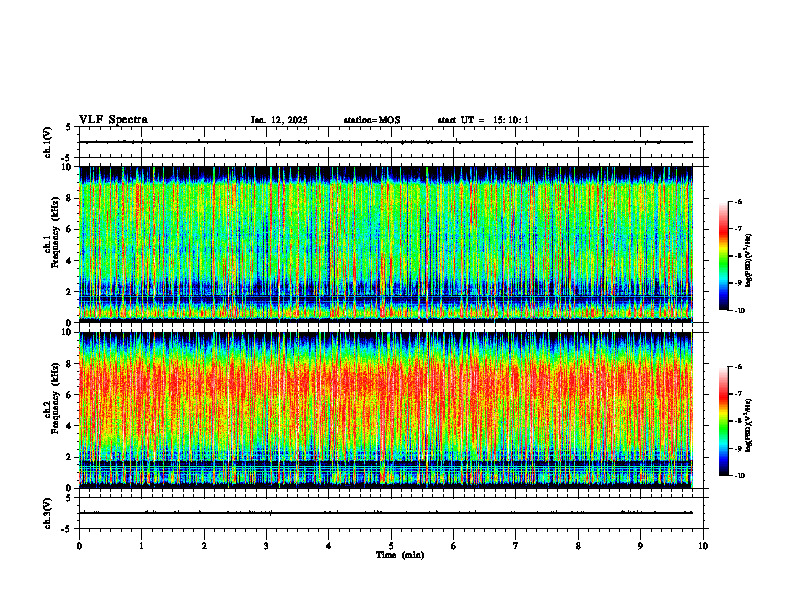Click time axis tick label "4"
This screenshot has width=792, height=612.
pos(329,546)
